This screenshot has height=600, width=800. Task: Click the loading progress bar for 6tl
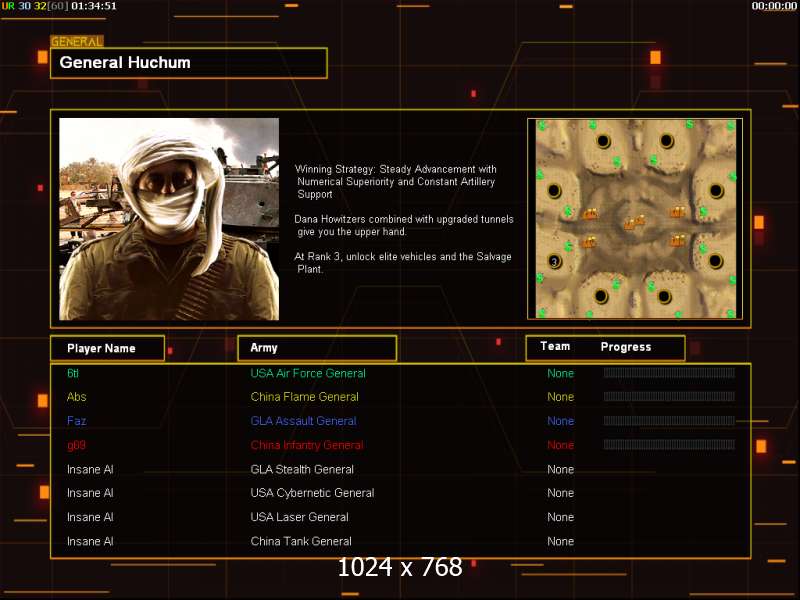coord(669,373)
